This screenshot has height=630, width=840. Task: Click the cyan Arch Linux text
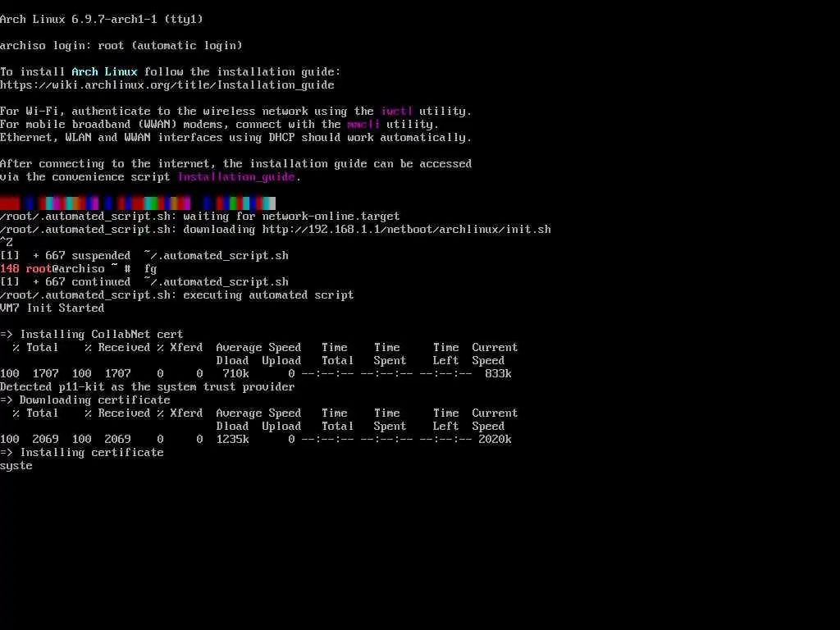[x=104, y=72]
